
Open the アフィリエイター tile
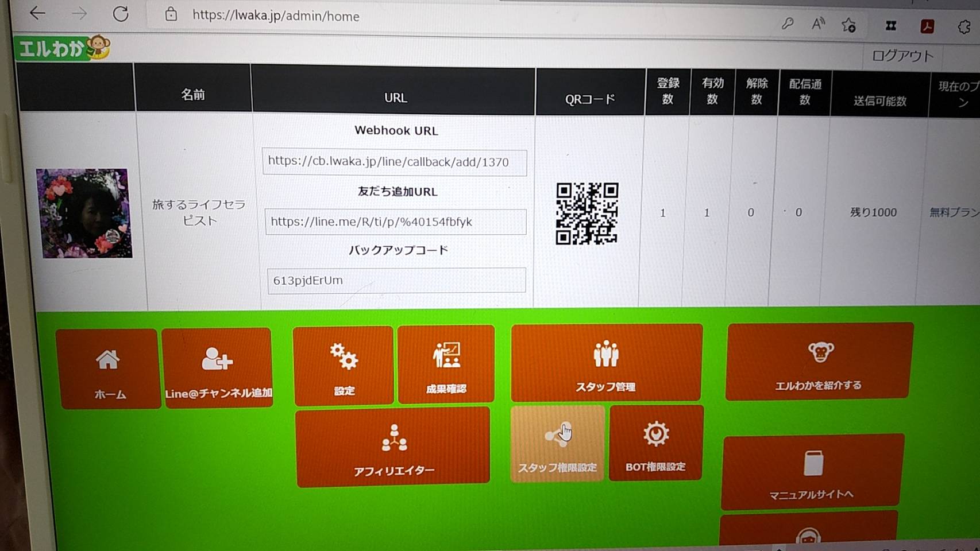coord(393,446)
